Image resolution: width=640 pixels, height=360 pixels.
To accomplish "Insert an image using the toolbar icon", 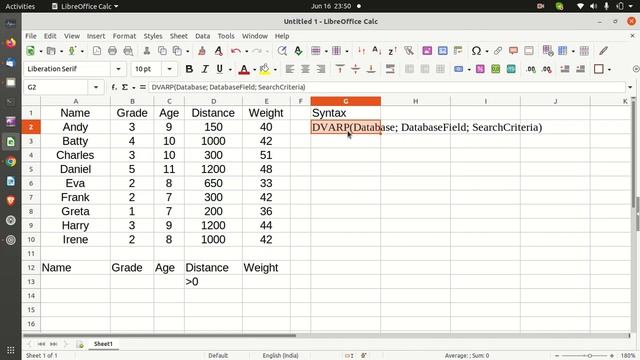I will tap(427, 51).
